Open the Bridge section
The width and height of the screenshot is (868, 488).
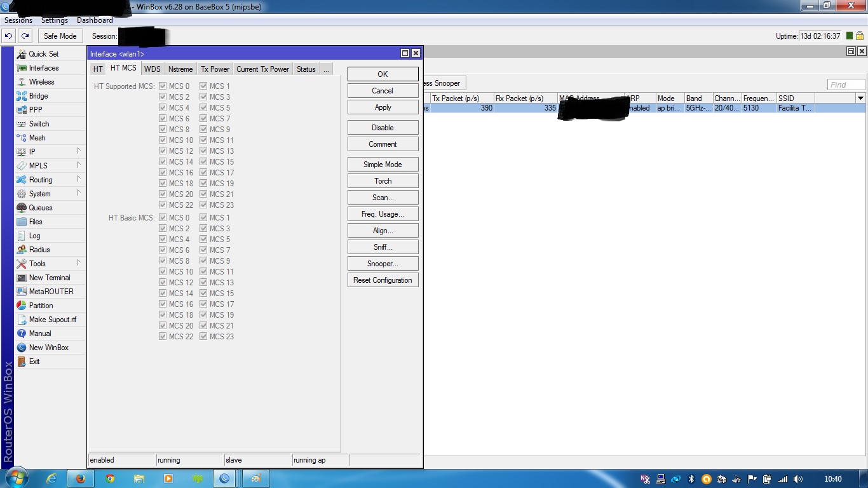[38, 96]
